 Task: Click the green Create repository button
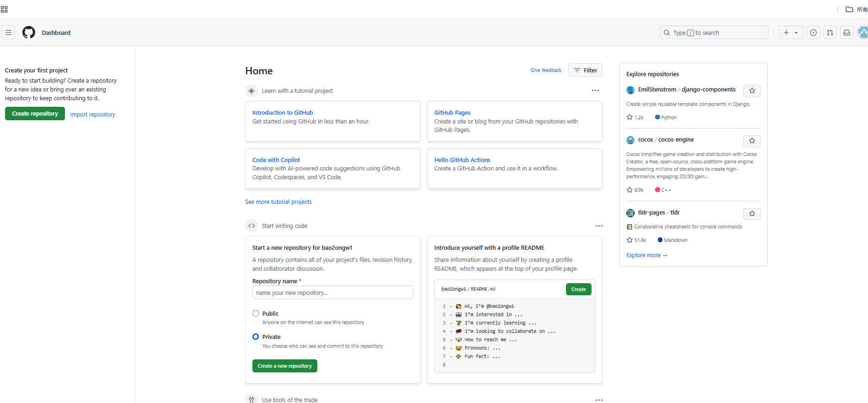pos(35,114)
